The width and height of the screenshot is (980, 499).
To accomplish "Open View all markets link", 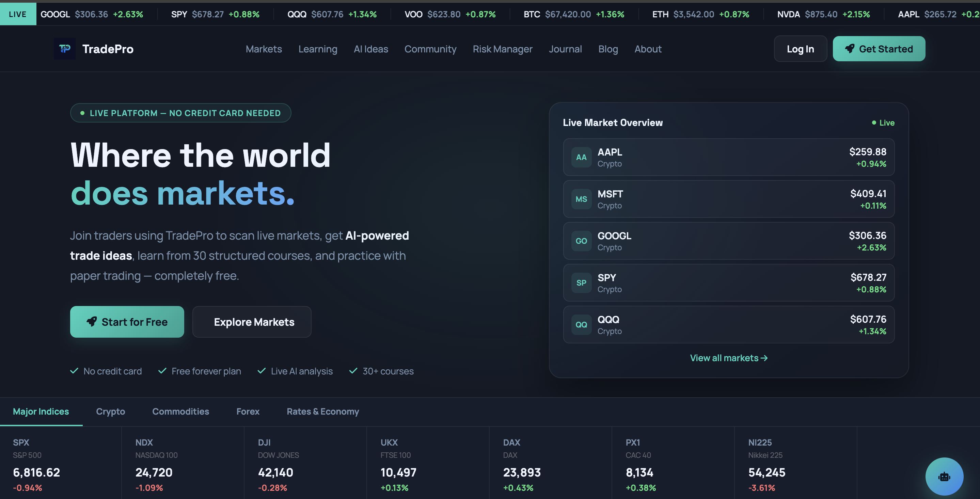I will coord(728,358).
